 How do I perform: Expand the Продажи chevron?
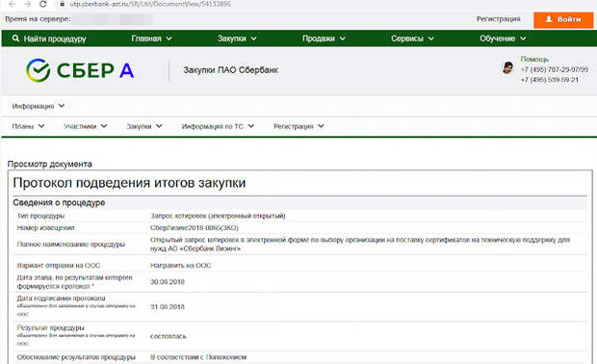click(x=343, y=39)
